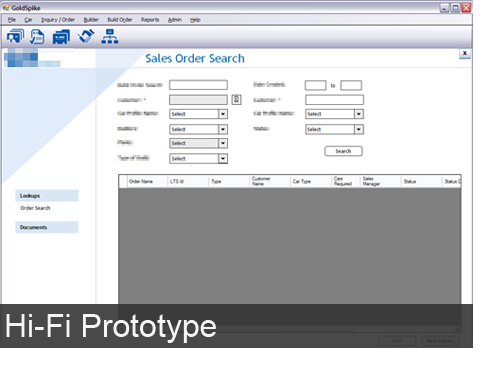
Task: Open the document checklist toolbar icon
Action: coord(37,36)
